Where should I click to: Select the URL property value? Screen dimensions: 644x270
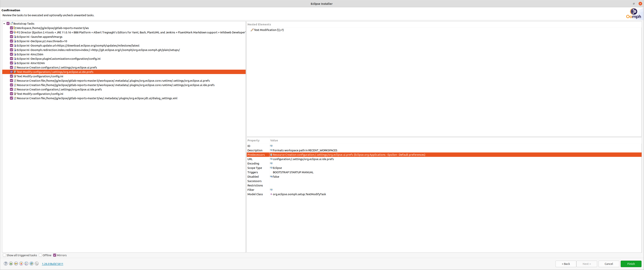click(x=303, y=159)
